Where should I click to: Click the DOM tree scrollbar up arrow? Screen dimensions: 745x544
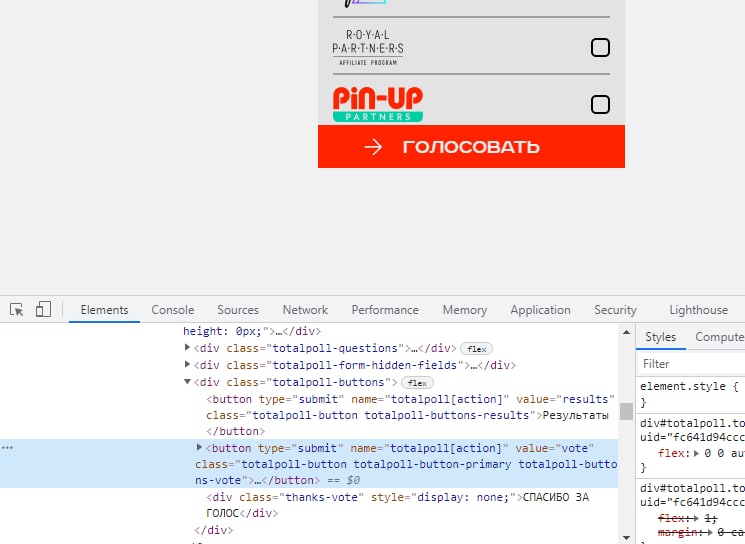click(626, 332)
